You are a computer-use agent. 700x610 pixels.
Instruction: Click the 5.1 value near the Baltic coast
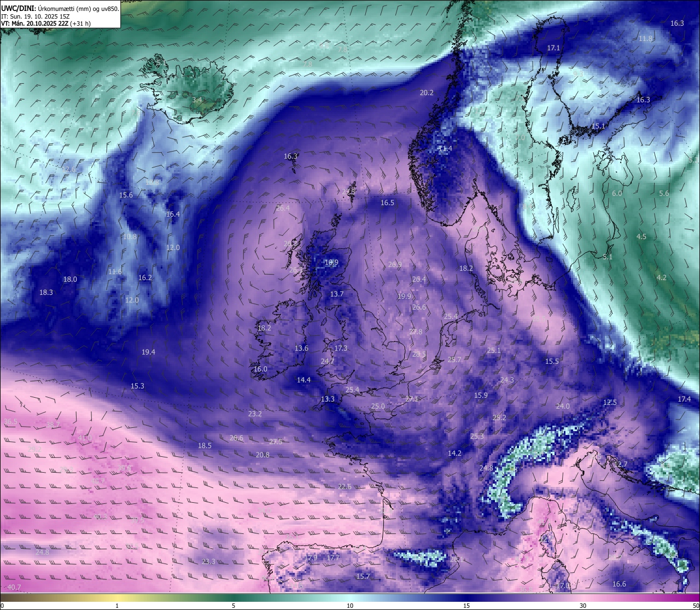[x=608, y=257]
